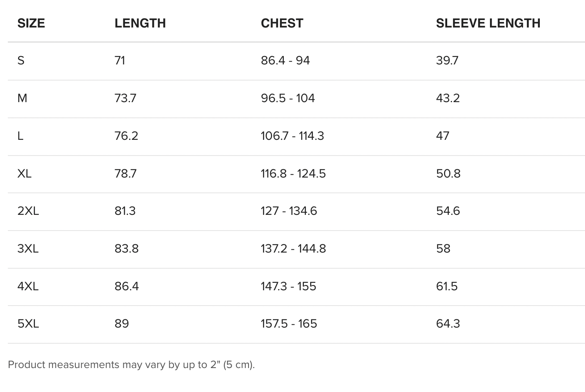The image size is (585, 392).
Task: Click the 106.7 - 114.3 chest measurement
Action: [x=292, y=136]
